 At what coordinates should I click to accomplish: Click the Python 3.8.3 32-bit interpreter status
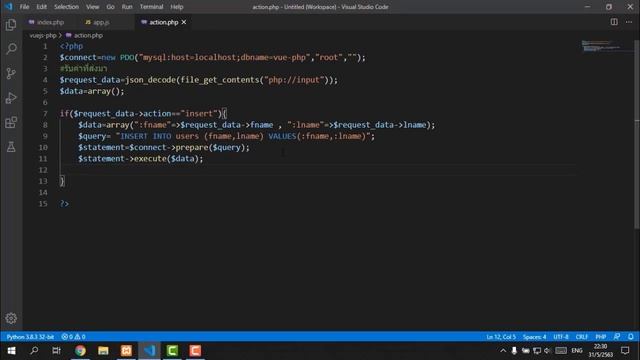30,337
